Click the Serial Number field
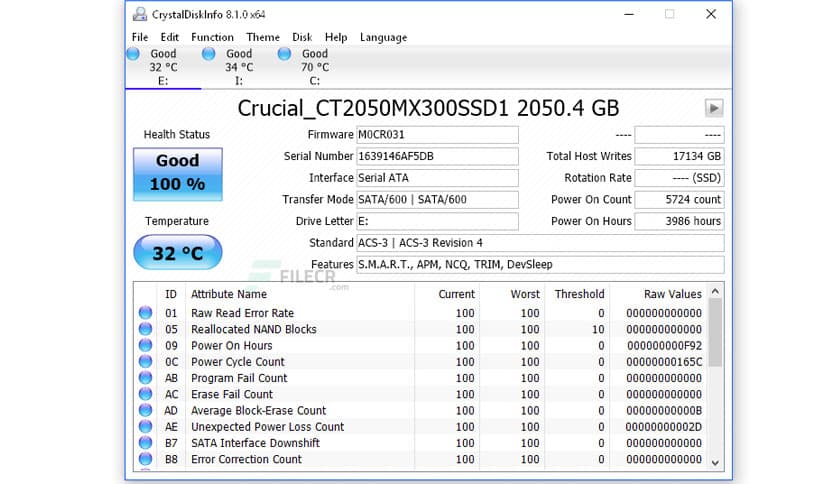The image size is (836, 484). [x=437, y=156]
